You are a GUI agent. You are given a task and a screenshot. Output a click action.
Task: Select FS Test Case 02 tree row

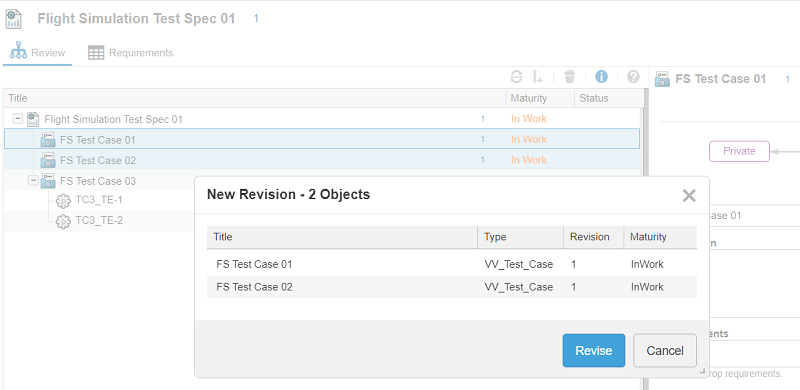point(321,160)
